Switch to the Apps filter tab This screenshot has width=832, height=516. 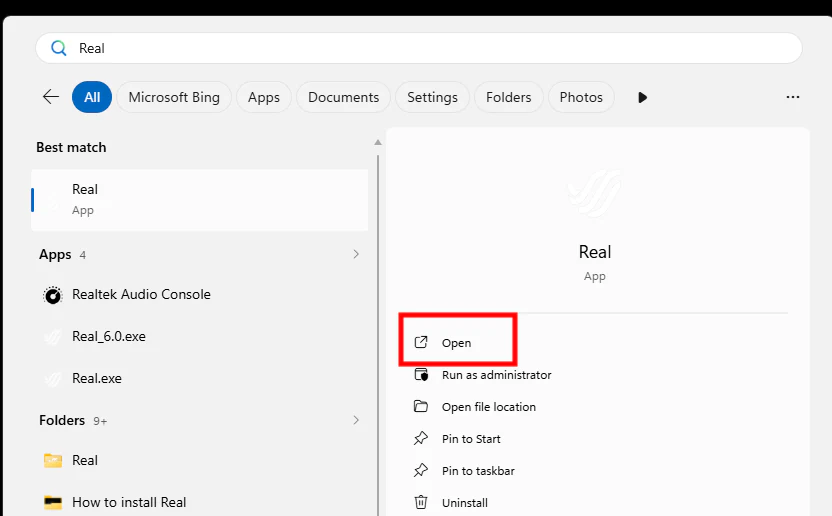point(264,97)
